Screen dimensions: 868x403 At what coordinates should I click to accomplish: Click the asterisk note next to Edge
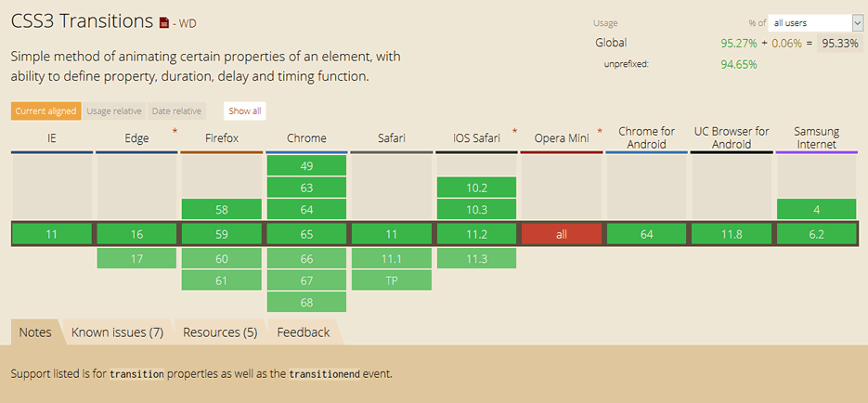175,132
